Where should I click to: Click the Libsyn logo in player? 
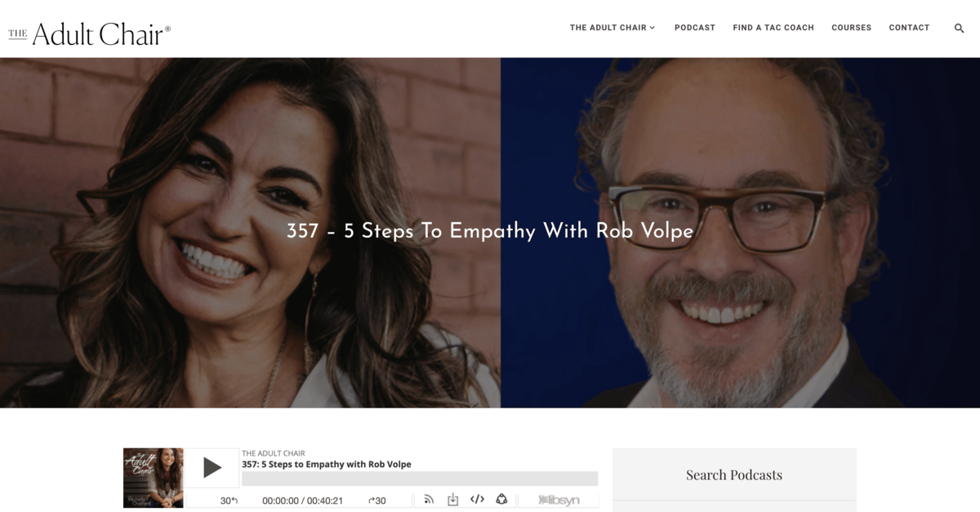[559, 500]
